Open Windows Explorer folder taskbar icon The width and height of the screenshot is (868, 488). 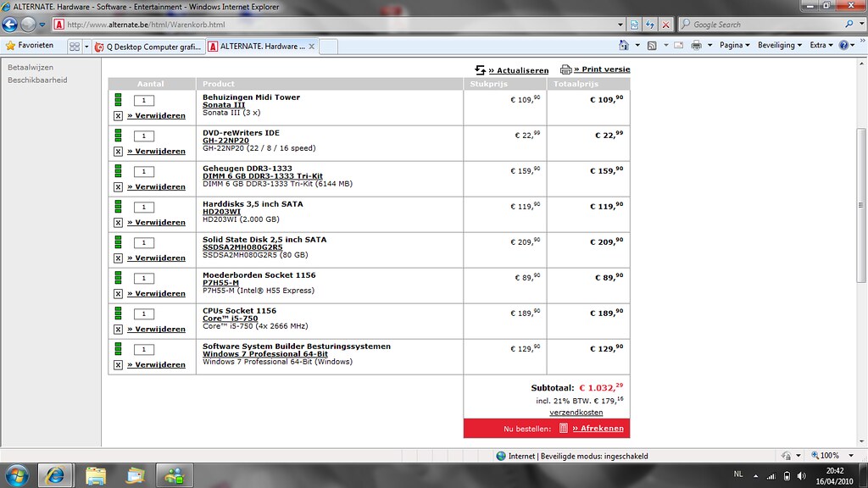(96, 475)
